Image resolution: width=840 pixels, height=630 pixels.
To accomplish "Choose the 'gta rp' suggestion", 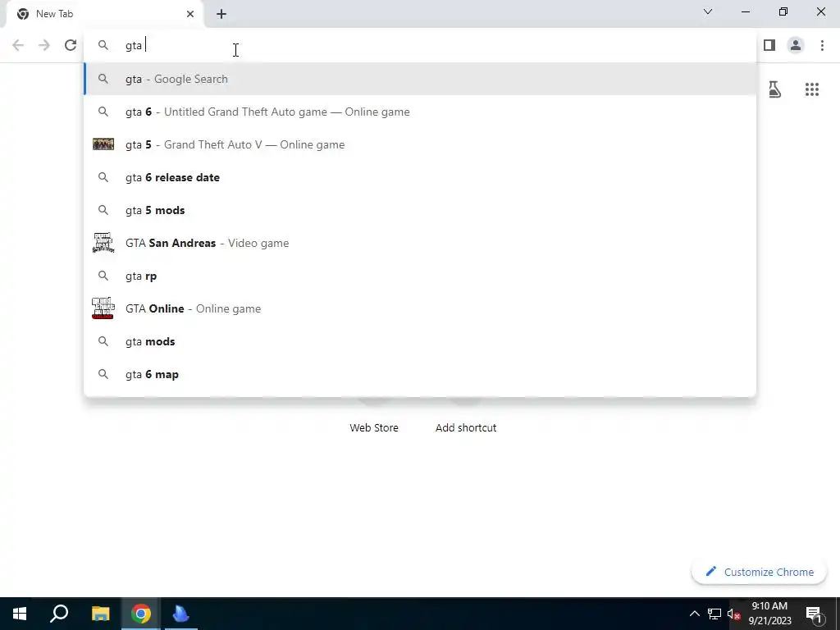I will click(x=419, y=276).
